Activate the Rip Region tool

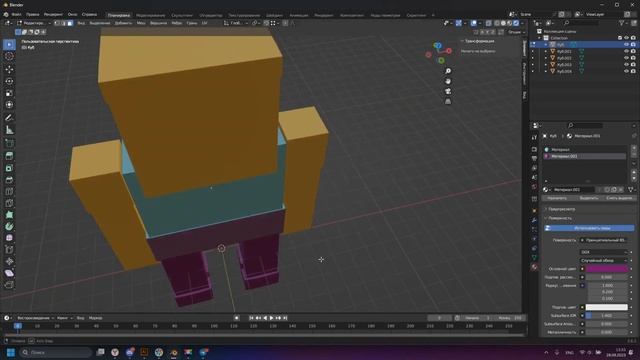9,284
